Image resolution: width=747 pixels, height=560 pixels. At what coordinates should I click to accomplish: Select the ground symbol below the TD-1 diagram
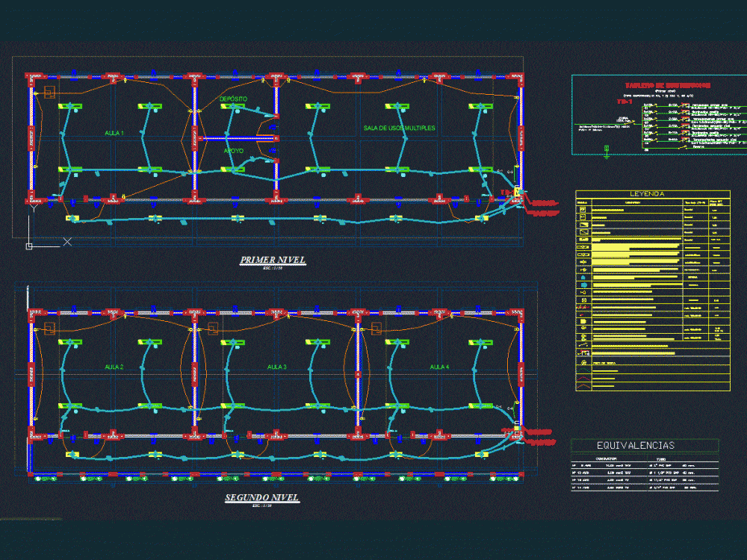[607, 155]
